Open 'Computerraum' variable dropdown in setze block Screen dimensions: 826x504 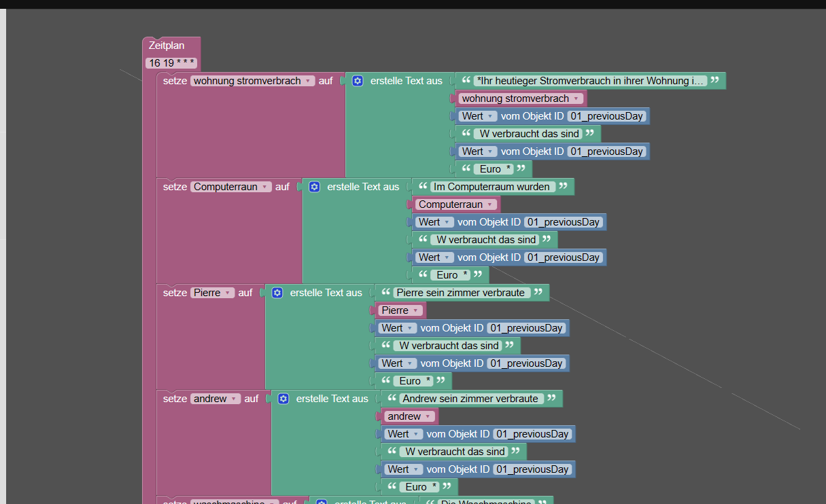(x=231, y=187)
